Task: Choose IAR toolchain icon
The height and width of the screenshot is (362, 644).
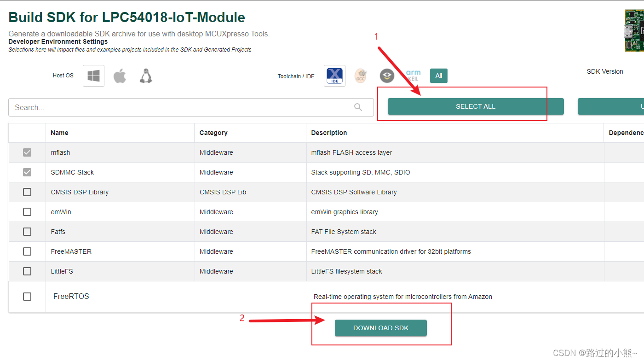Action: coord(387,76)
